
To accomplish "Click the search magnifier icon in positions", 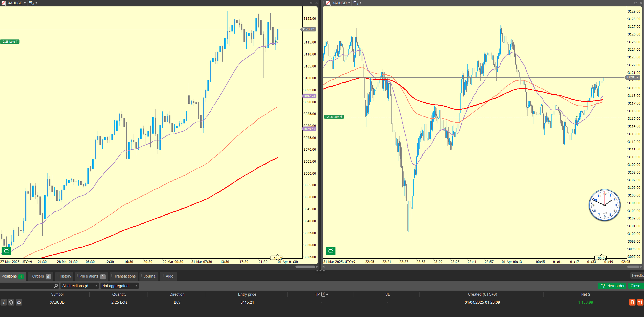I will [x=56, y=286].
